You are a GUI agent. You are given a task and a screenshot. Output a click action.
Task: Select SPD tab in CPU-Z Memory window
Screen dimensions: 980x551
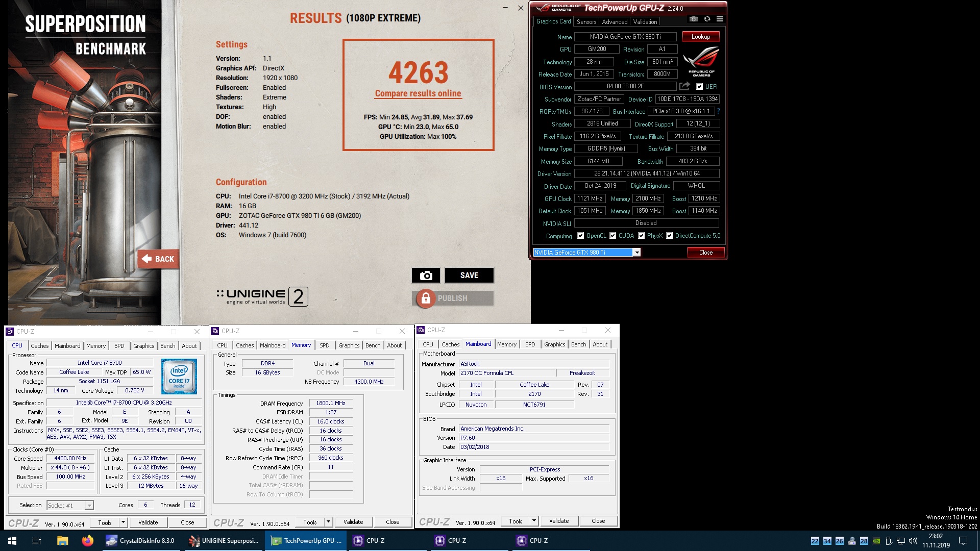click(x=325, y=345)
